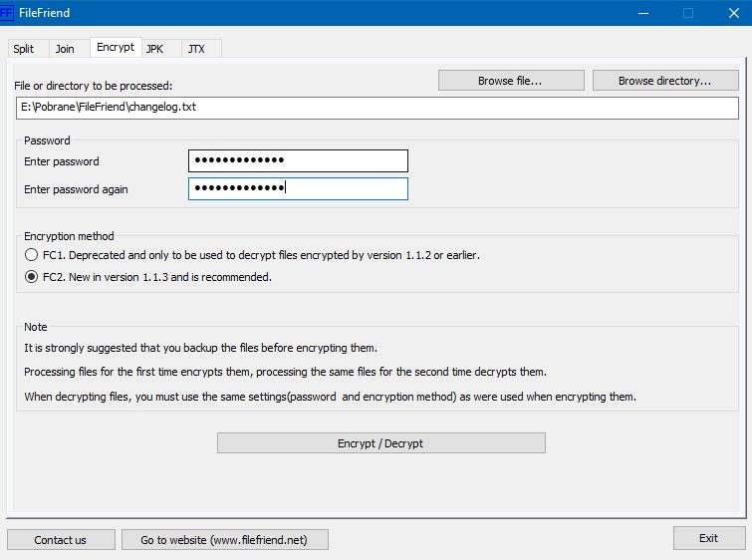Image resolution: width=752 pixels, height=560 pixels.
Task: Click the 'Encryption method' group label
Action: 69,236
